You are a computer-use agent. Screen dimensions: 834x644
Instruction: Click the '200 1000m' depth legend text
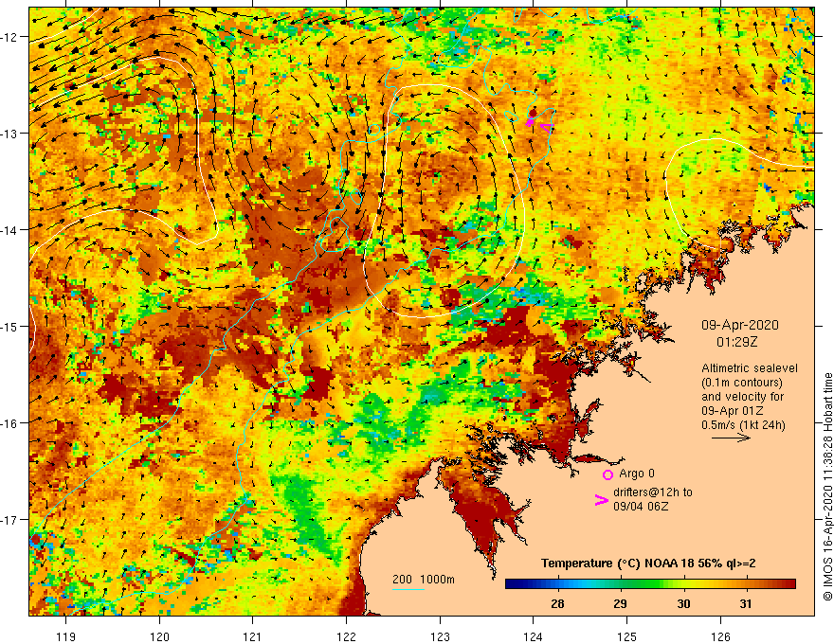[x=424, y=580]
